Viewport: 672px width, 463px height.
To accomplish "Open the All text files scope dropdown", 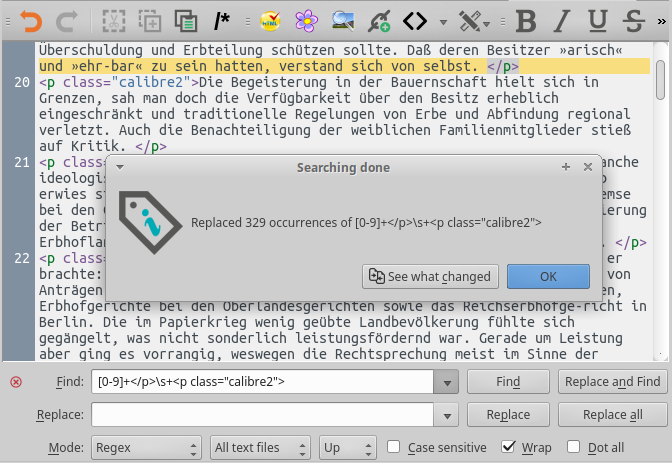I will coord(260,448).
